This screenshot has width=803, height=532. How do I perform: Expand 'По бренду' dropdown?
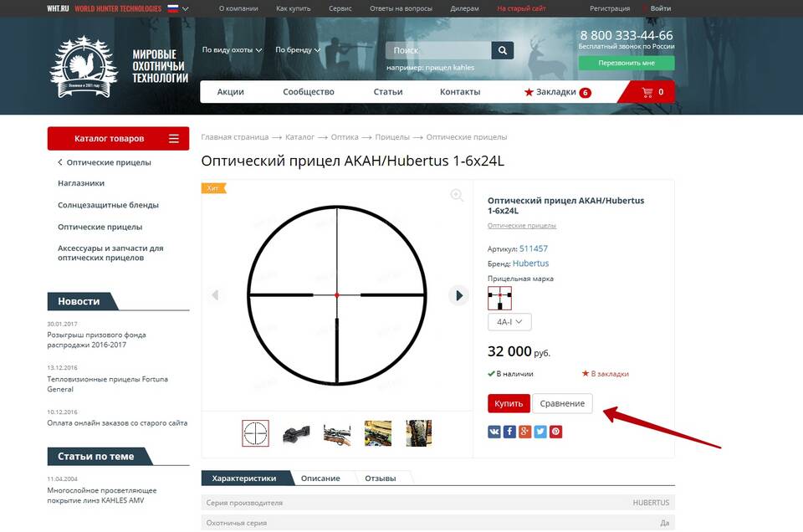click(x=298, y=49)
